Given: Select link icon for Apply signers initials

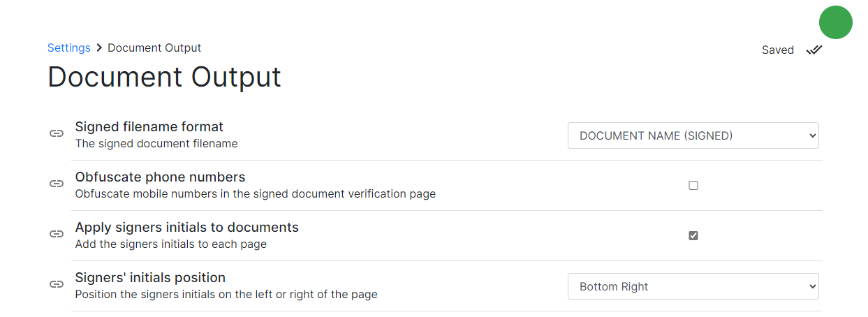Looking at the screenshot, I should coord(57,234).
